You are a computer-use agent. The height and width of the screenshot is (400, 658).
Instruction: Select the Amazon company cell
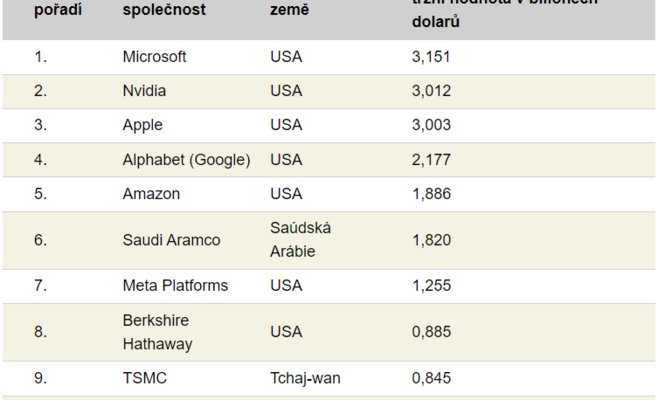(x=150, y=193)
